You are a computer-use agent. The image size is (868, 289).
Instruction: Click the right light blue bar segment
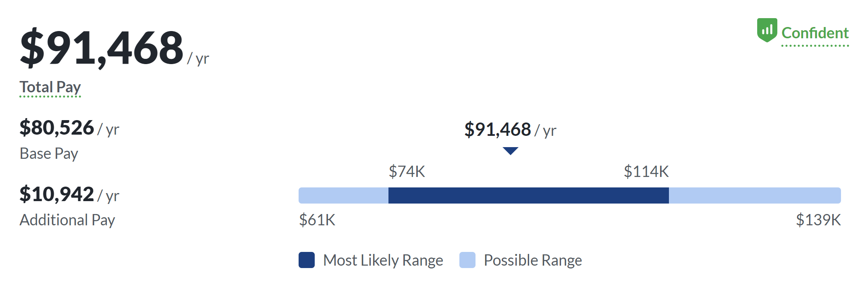click(754, 195)
